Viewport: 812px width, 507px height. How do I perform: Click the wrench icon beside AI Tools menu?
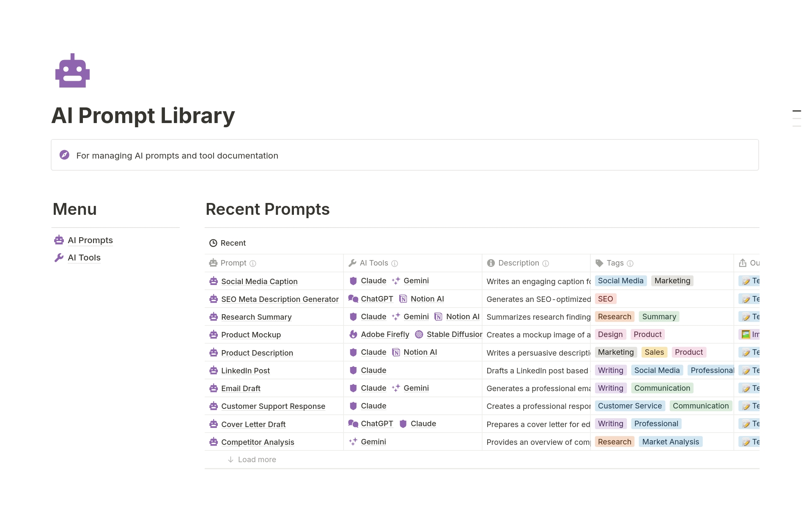(59, 258)
